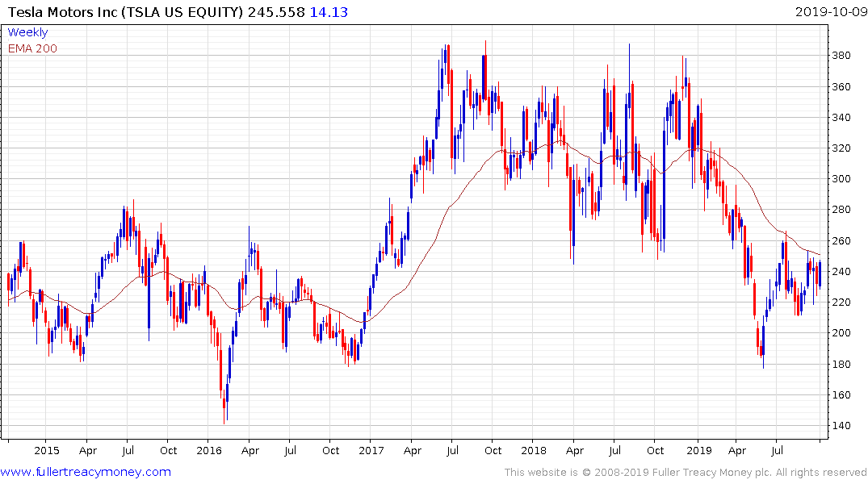Click the 260 price axis label
This screenshot has width=868, height=484.
coord(841,241)
